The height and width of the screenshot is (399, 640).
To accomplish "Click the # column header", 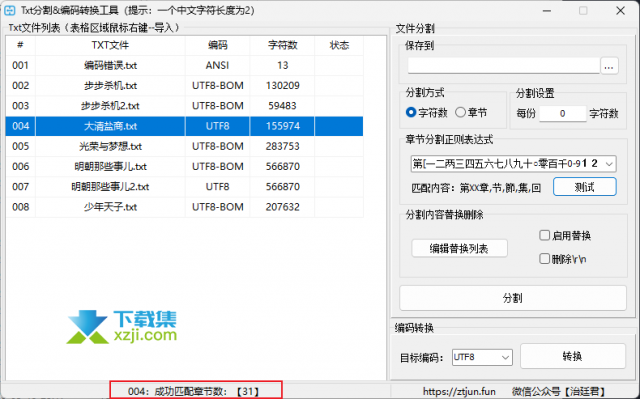I will [x=20, y=45].
